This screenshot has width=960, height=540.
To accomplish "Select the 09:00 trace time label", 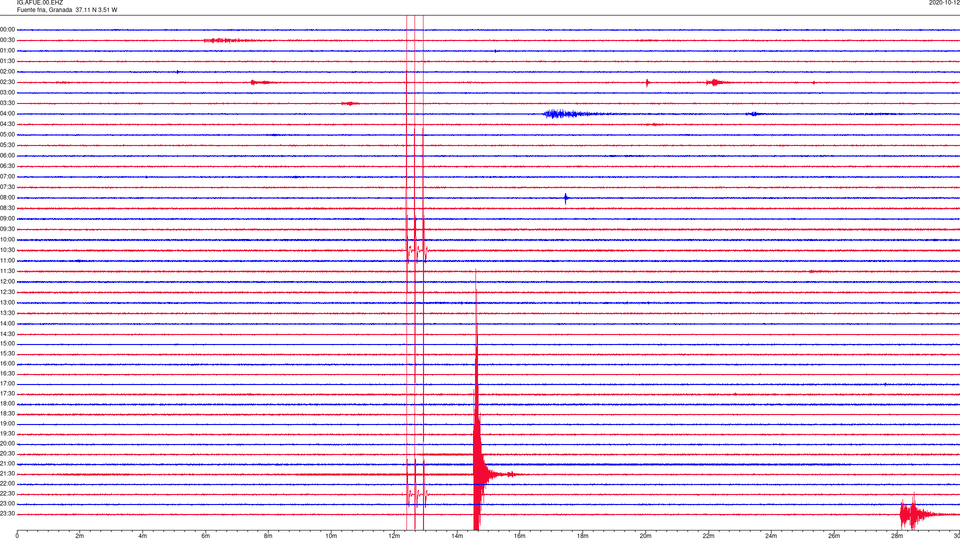I will coord(7,219).
